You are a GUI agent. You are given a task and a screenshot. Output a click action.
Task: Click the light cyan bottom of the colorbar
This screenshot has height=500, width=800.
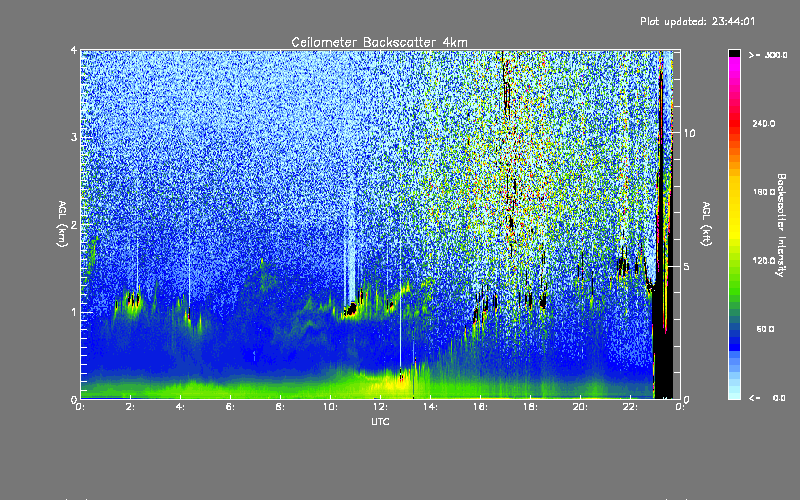click(x=734, y=392)
